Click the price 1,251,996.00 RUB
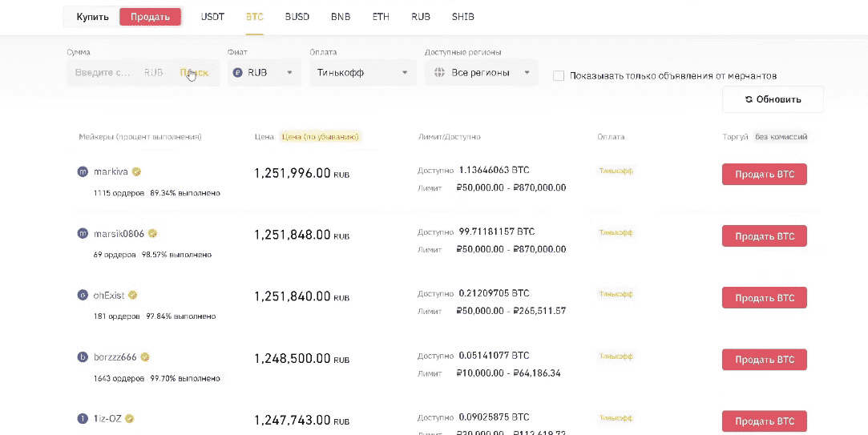 302,173
